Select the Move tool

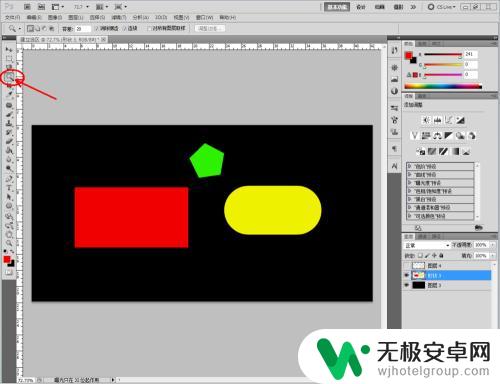pos(9,49)
